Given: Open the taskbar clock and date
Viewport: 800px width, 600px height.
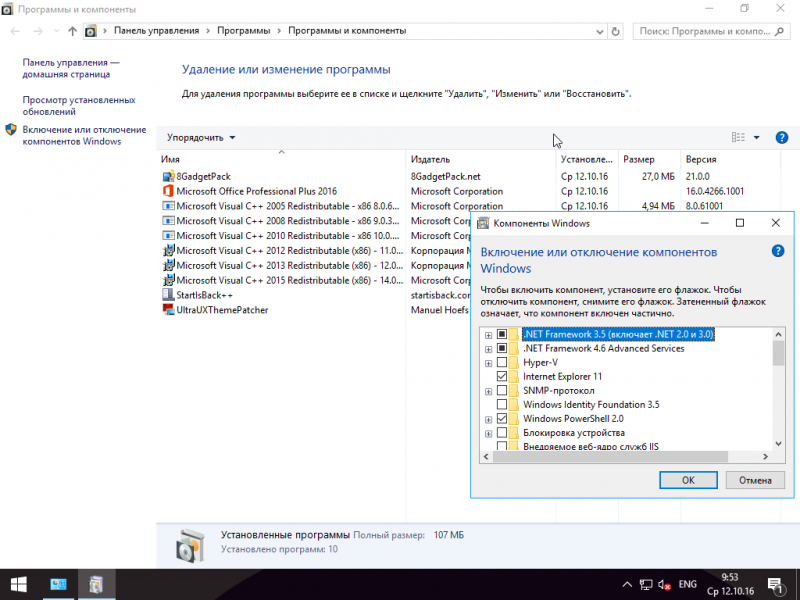Looking at the screenshot, I should [730, 584].
